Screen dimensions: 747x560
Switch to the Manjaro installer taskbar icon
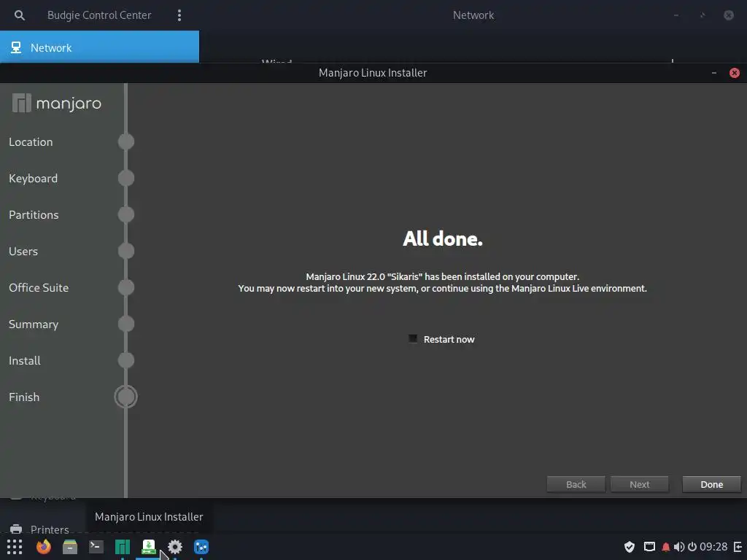coord(149,547)
